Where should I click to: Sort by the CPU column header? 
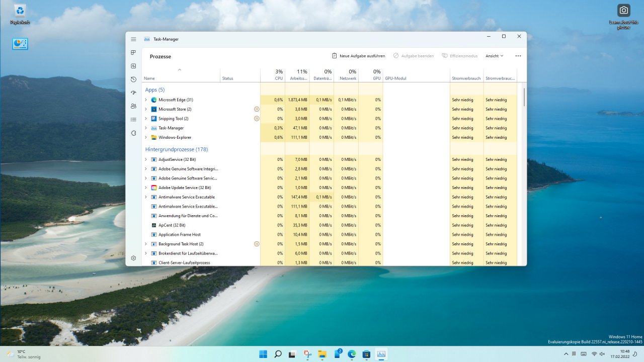coord(273,75)
